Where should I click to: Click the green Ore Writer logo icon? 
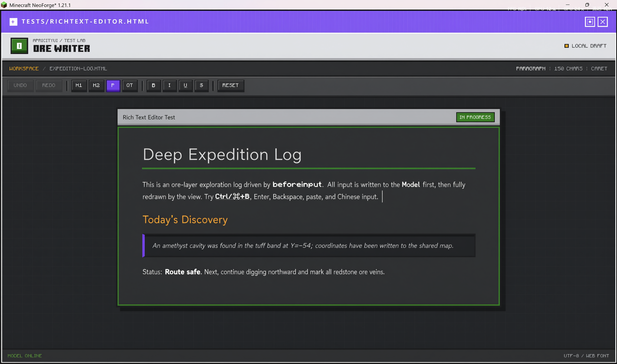tap(19, 46)
